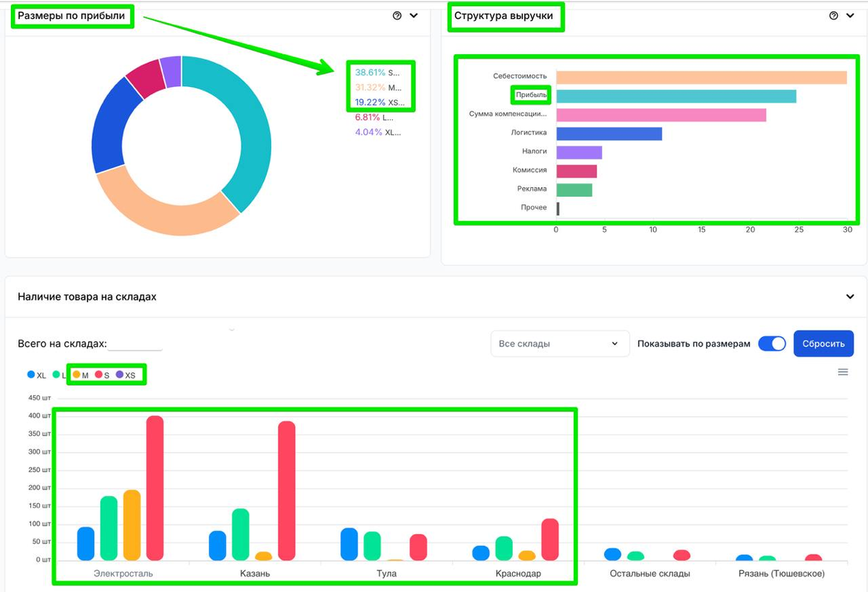The image size is (868, 592).
Task: Click the blue XL bar for Остальные склады
Action: pos(613,554)
